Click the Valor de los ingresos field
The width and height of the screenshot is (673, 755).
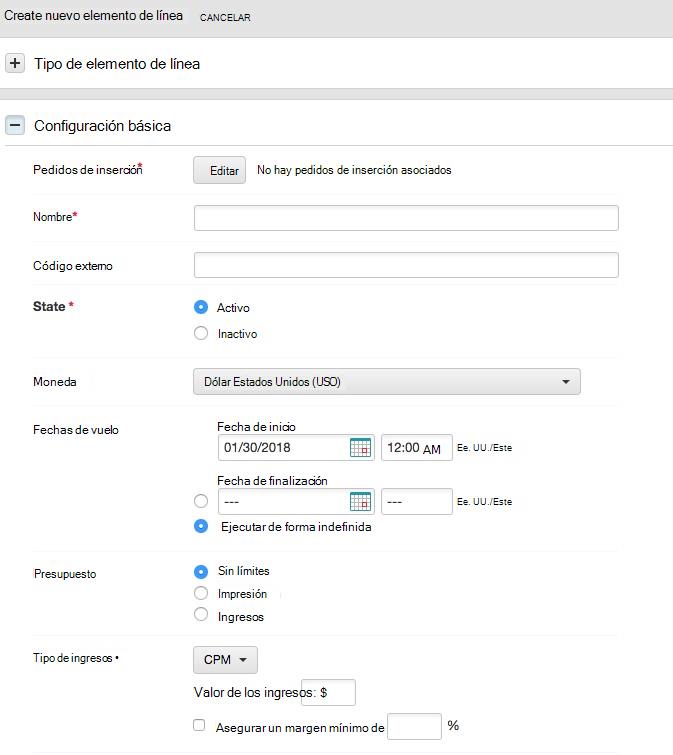tap(328, 692)
